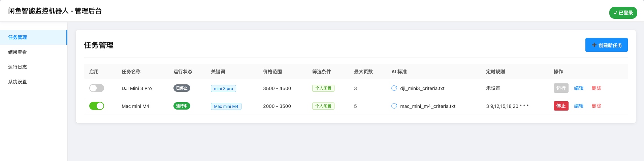This screenshot has width=644, height=161.
Task: Click the 任务名称 column header
Action: 131,72
